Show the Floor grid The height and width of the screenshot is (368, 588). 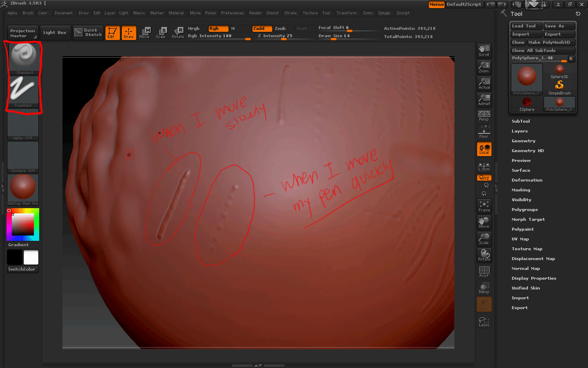(484, 132)
